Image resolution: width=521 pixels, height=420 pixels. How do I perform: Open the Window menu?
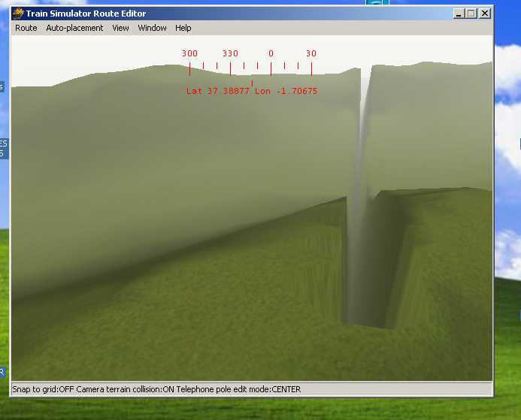coord(152,28)
